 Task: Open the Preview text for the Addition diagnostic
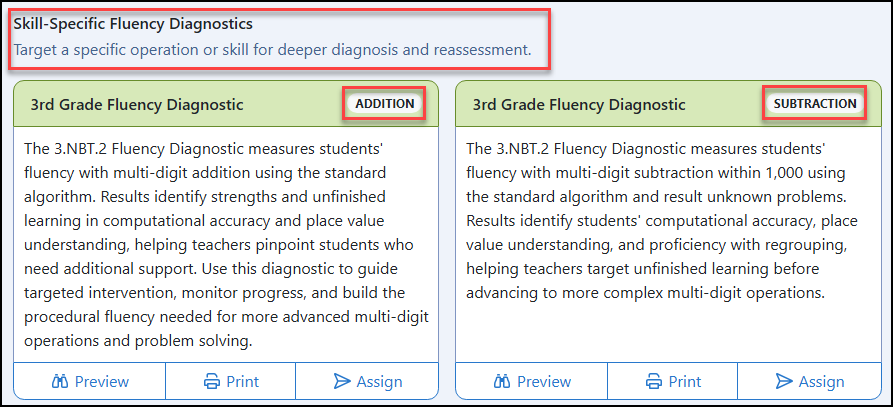point(102,381)
